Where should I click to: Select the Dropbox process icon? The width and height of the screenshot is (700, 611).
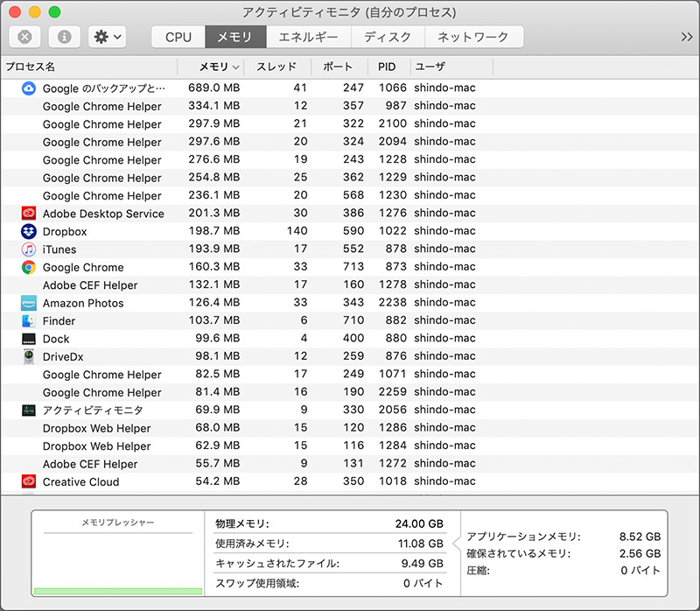(x=28, y=231)
